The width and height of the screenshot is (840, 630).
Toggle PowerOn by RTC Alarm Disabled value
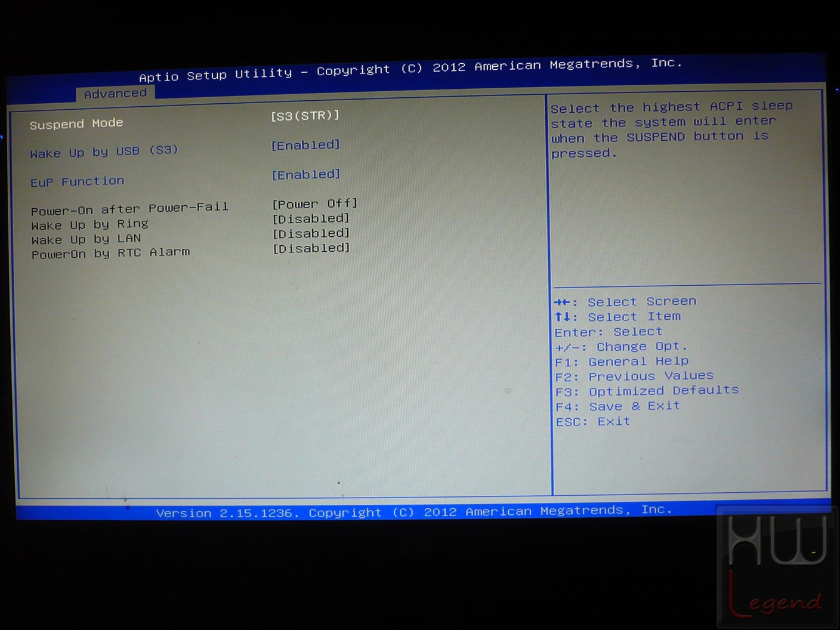tap(311, 248)
